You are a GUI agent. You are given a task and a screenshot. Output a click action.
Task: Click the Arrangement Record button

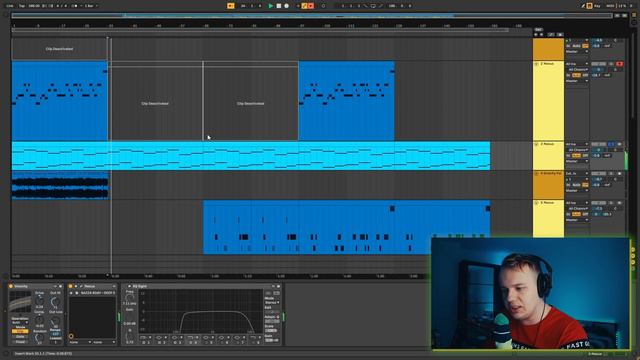[287, 6]
